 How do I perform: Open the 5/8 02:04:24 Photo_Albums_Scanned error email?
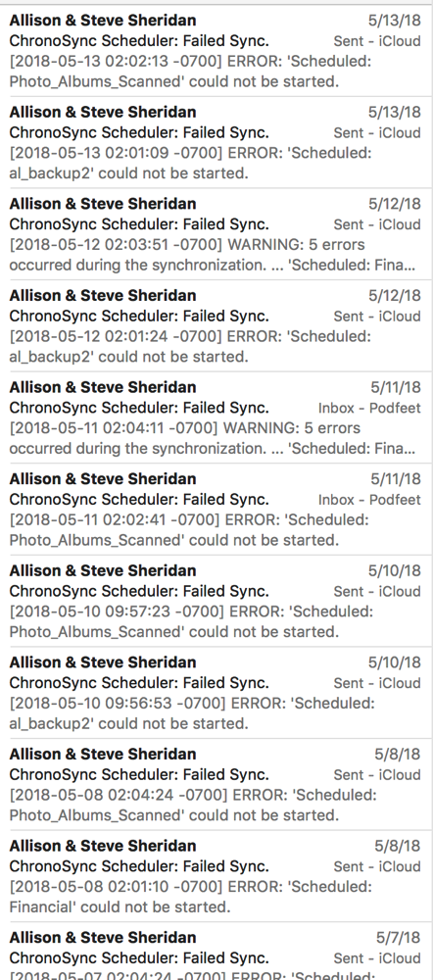(216, 784)
